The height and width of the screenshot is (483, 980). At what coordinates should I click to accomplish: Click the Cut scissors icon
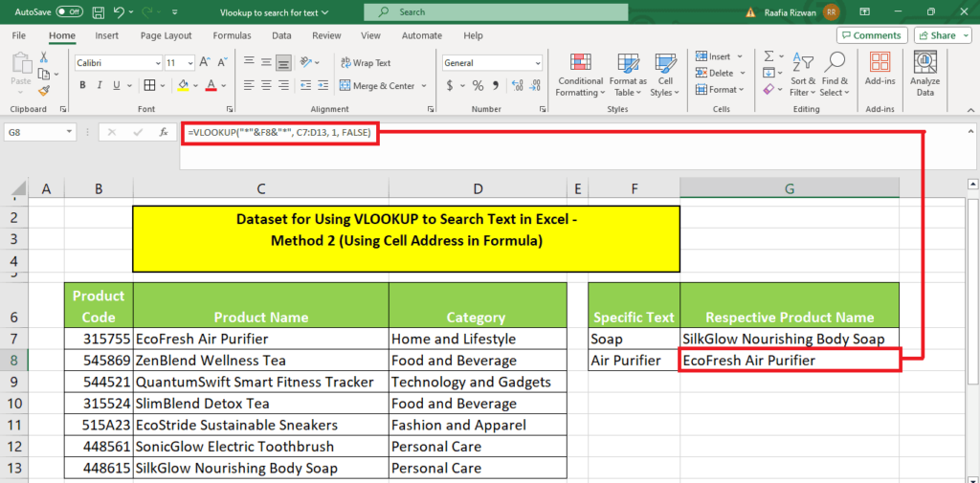pos(43,59)
